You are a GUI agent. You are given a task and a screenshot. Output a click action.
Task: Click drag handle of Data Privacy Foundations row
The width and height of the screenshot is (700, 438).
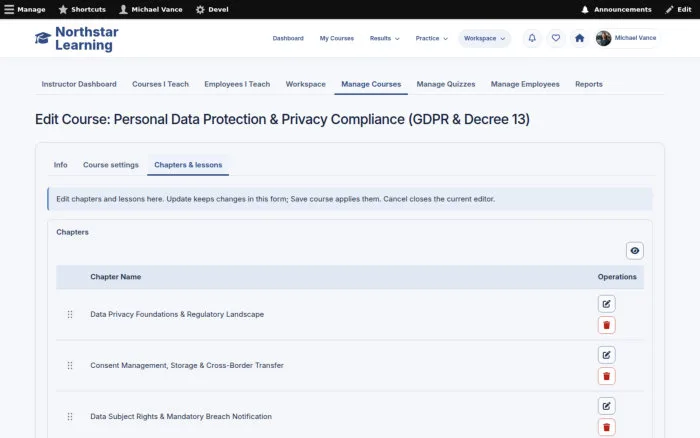click(x=70, y=314)
